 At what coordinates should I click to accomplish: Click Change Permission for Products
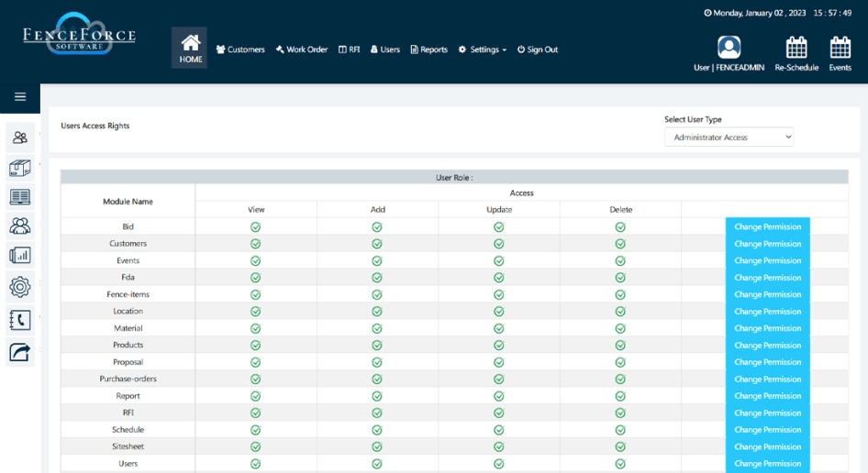coord(768,346)
